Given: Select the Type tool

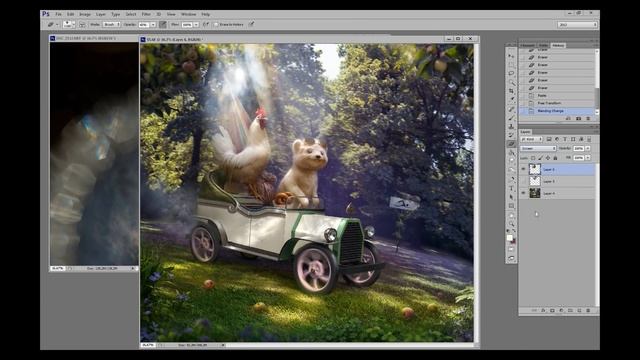Looking at the screenshot, I should pyautogui.click(x=511, y=188).
